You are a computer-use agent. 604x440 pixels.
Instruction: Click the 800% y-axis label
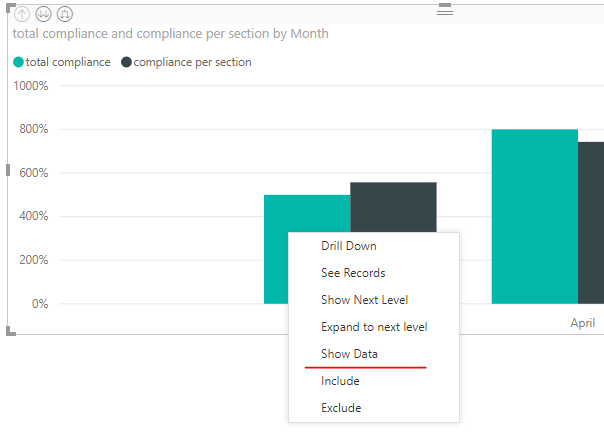[34, 129]
